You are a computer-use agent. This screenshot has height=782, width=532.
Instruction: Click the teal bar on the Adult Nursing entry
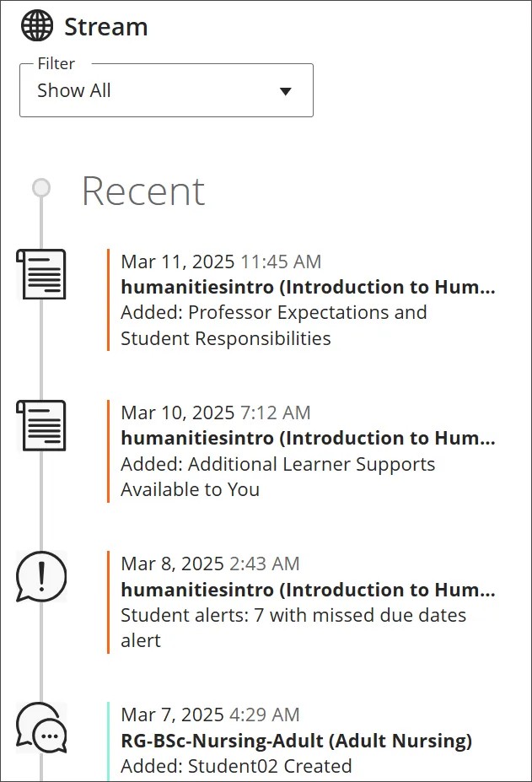[x=107, y=738]
